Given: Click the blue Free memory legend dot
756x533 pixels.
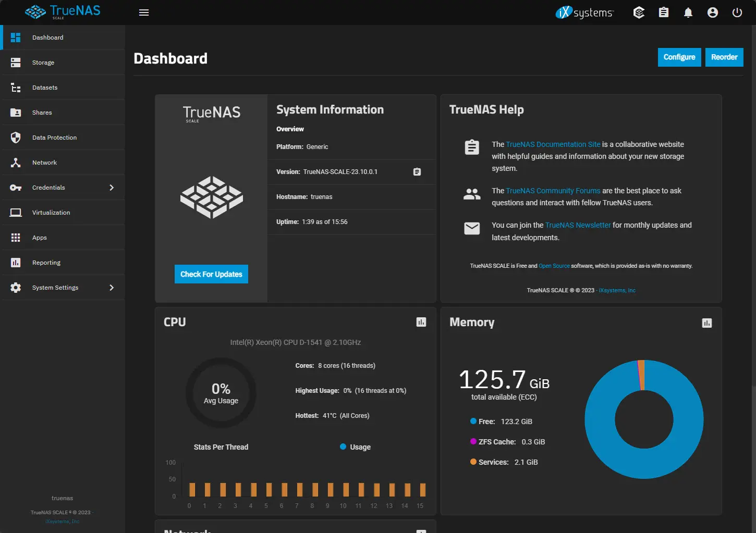Looking at the screenshot, I should click(473, 421).
